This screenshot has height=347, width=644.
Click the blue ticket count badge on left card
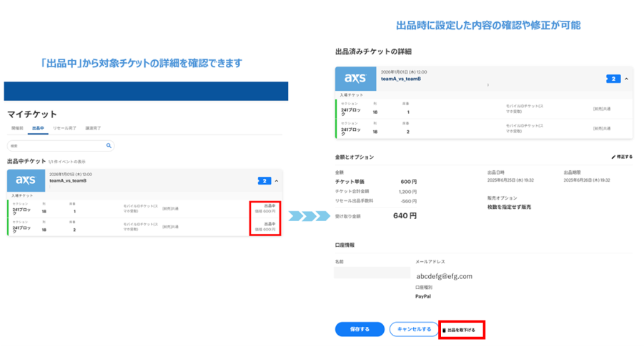[x=264, y=181]
